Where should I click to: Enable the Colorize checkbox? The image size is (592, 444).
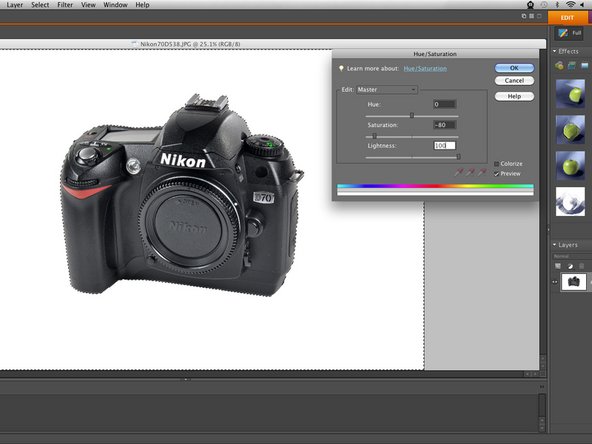point(496,164)
